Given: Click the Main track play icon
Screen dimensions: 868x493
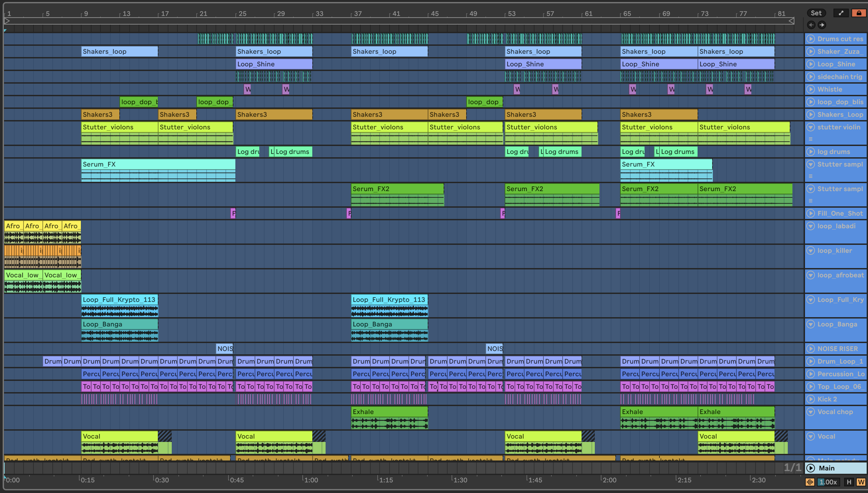Looking at the screenshot, I should [811, 468].
